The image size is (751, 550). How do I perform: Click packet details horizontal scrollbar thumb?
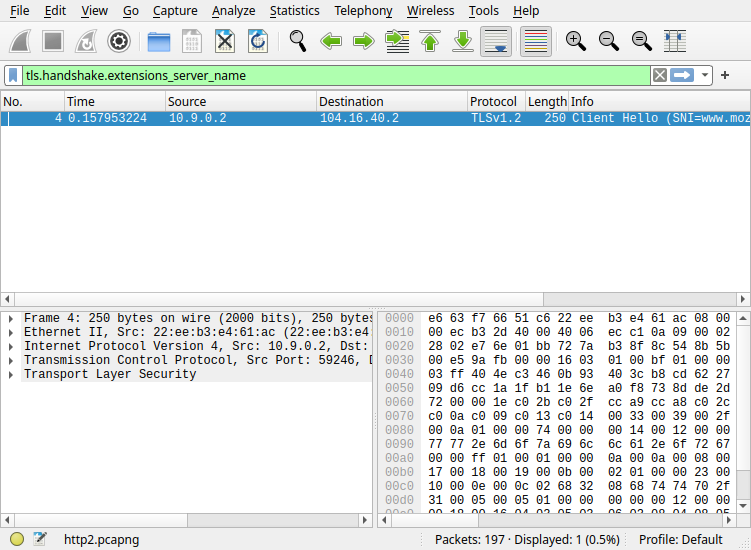pos(101,520)
